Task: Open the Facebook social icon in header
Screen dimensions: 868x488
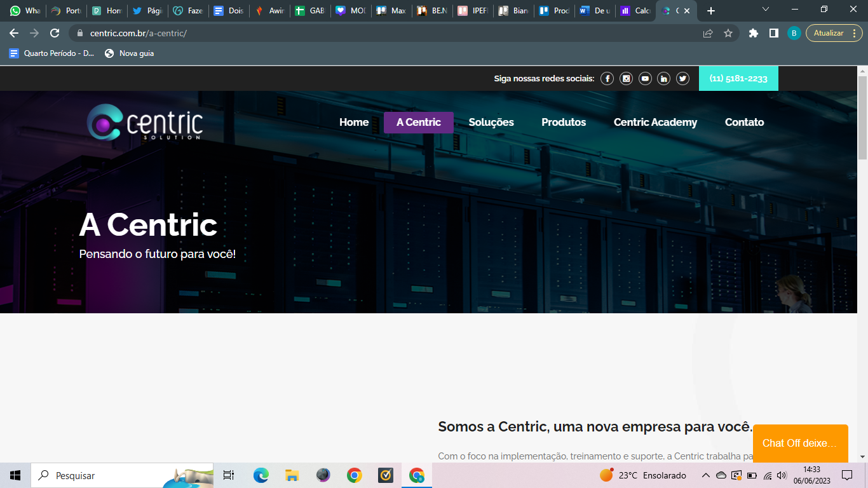Action: (x=607, y=79)
